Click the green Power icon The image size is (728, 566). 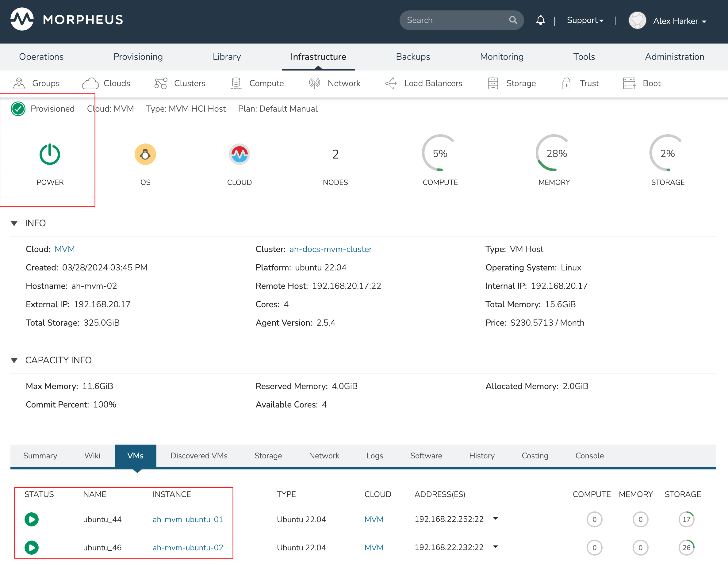(x=50, y=154)
